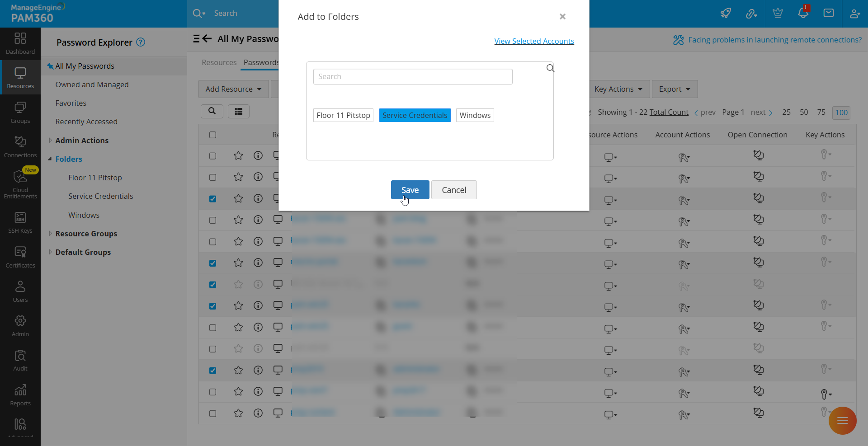
Task: Click the crown icon in header
Action: point(778,13)
